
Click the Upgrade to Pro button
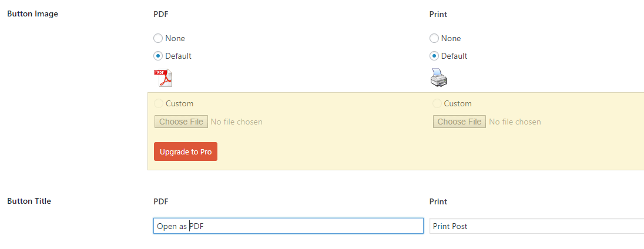(x=186, y=152)
